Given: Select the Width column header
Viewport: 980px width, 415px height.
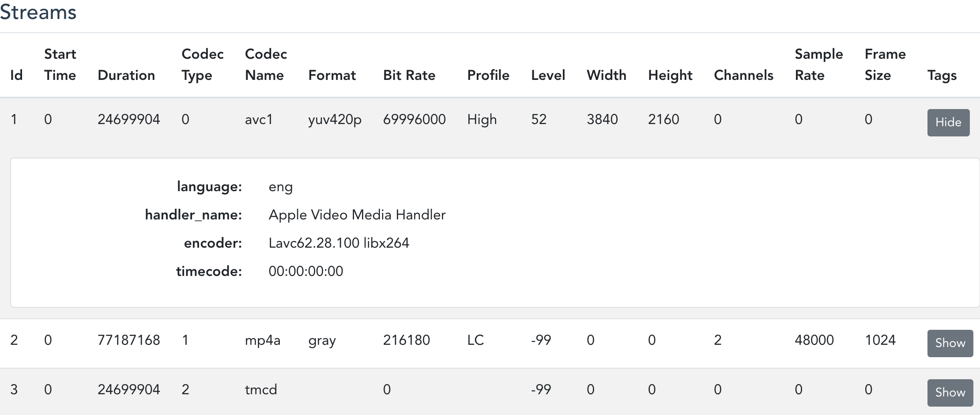Looking at the screenshot, I should click(607, 75).
